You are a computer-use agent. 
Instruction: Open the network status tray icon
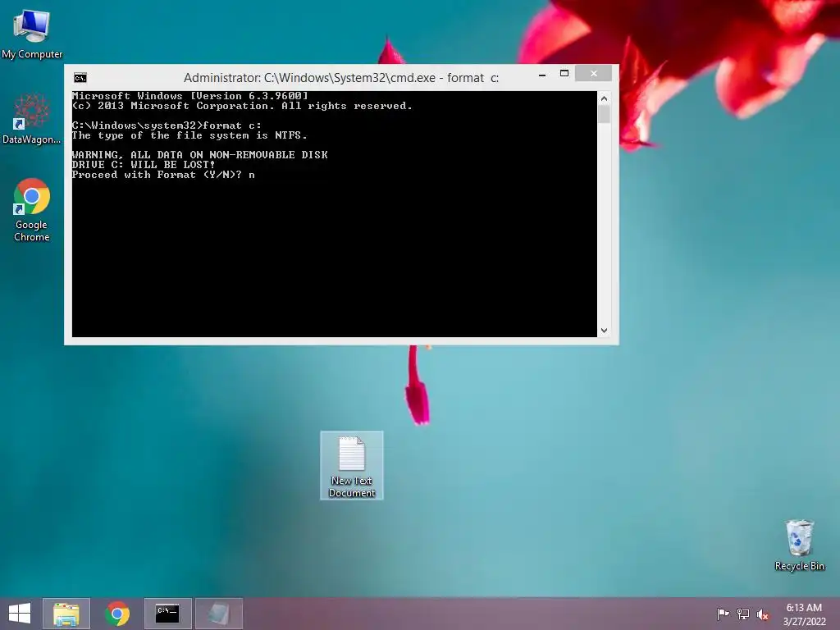point(743,614)
